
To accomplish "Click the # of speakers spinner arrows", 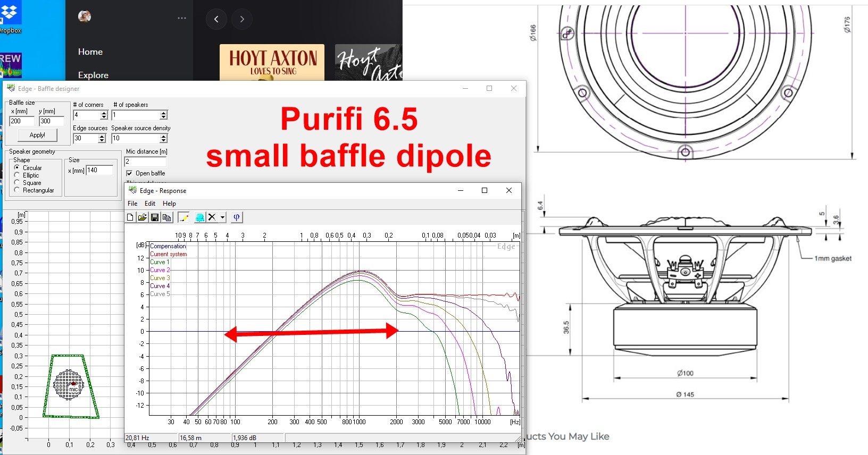I will [x=163, y=115].
